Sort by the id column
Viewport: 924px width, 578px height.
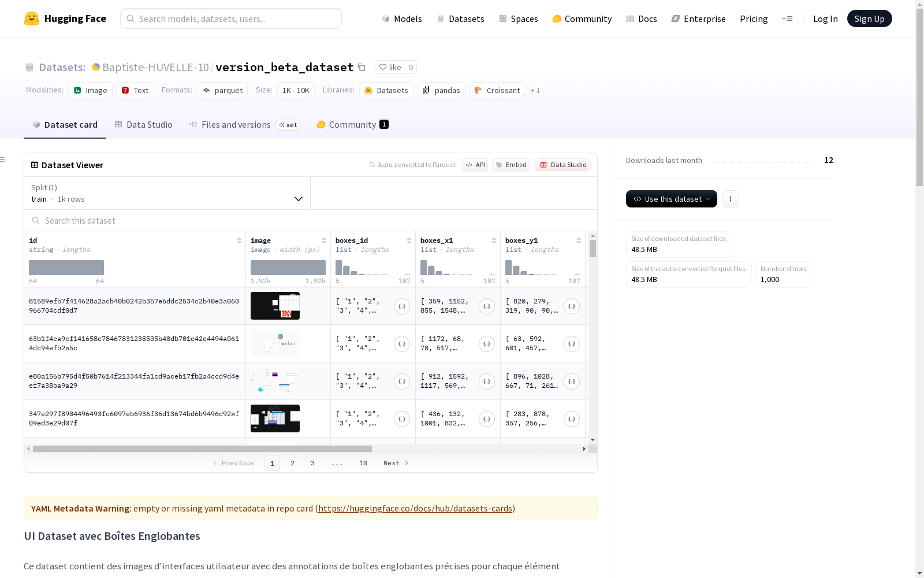pos(239,240)
